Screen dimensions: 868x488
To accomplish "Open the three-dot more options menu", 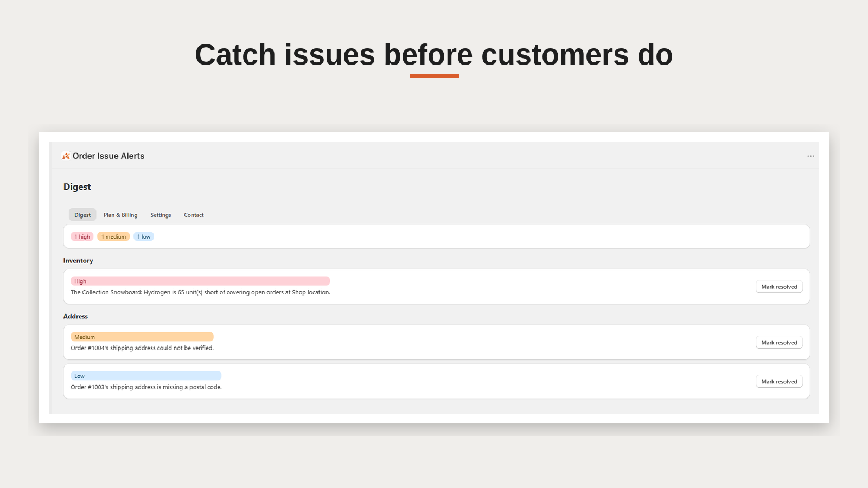I will pos(810,156).
